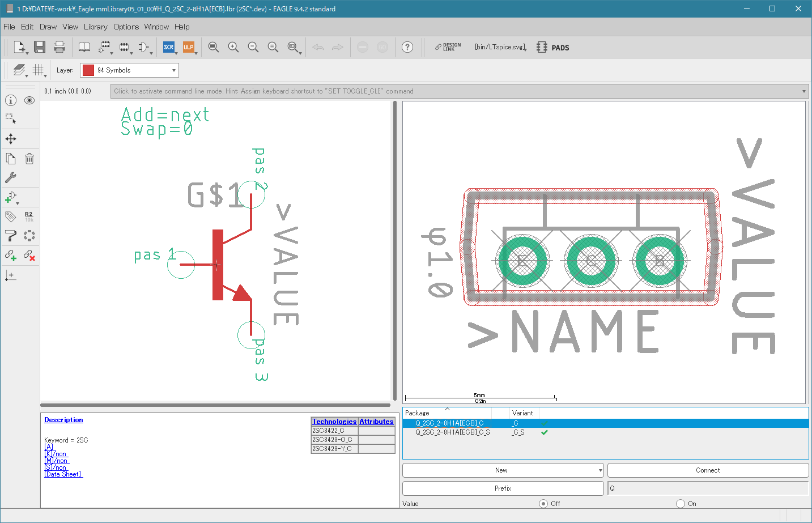Select the wrench Change tool
Viewport: 812px width, 523px height.
click(11, 177)
